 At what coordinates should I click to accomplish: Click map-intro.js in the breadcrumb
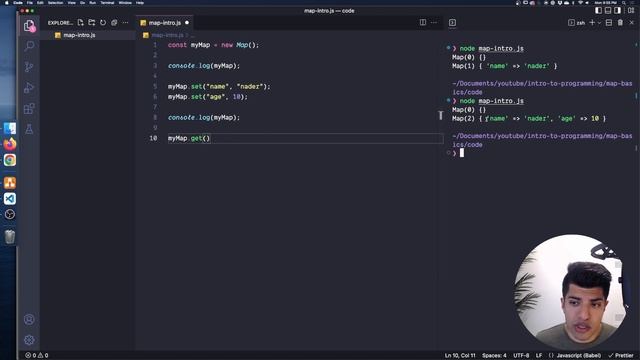coord(167,36)
